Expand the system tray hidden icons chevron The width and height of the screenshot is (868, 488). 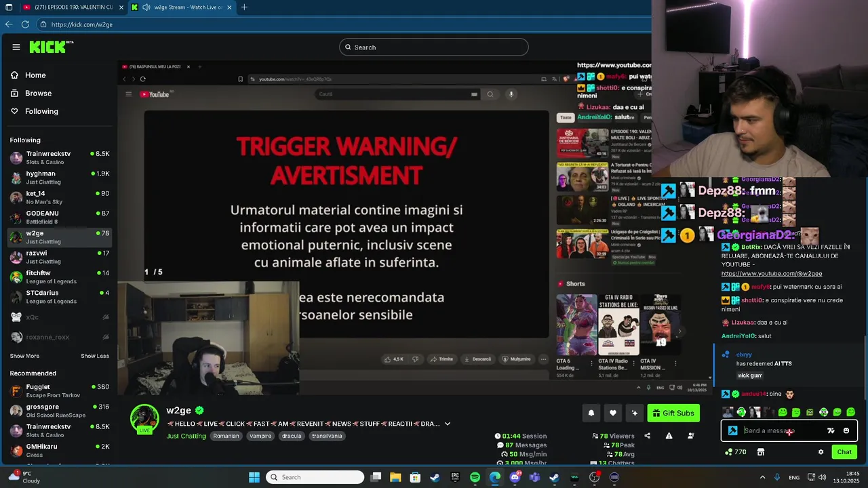point(762,477)
